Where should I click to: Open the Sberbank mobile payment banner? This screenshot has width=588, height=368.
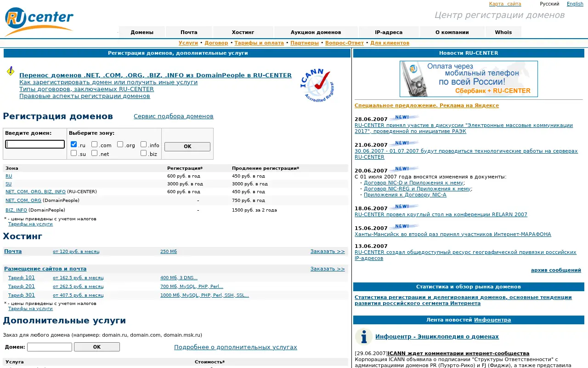pyautogui.click(x=469, y=79)
